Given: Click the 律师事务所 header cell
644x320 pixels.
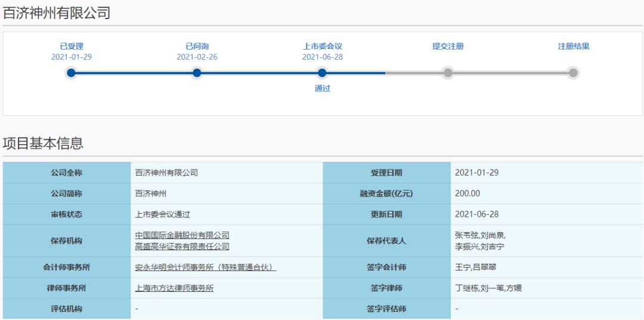Looking at the screenshot, I should click(67, 288).
